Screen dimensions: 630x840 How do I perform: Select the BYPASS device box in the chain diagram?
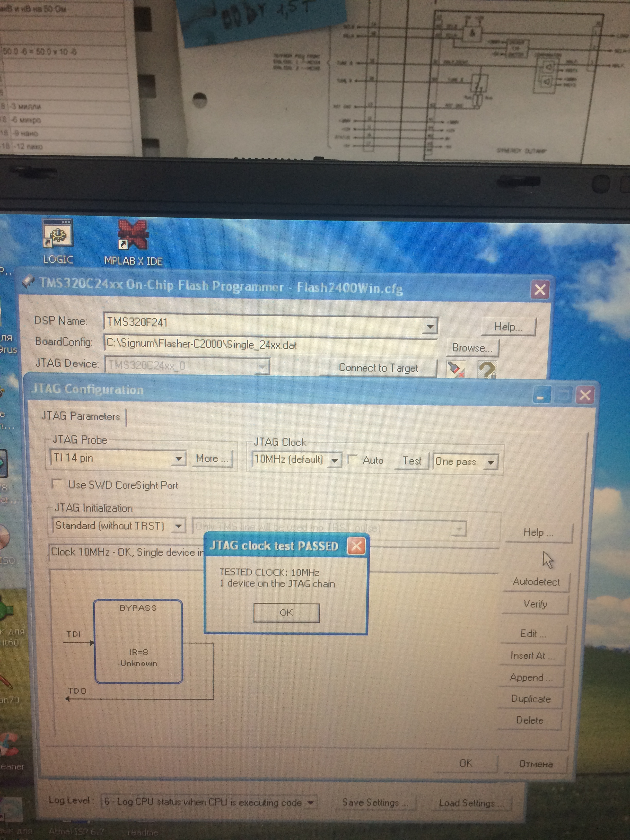pyautogui.click(x=138, y=641)
